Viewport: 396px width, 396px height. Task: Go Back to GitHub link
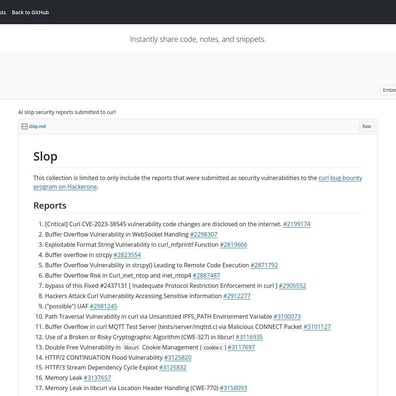point(30,12)
